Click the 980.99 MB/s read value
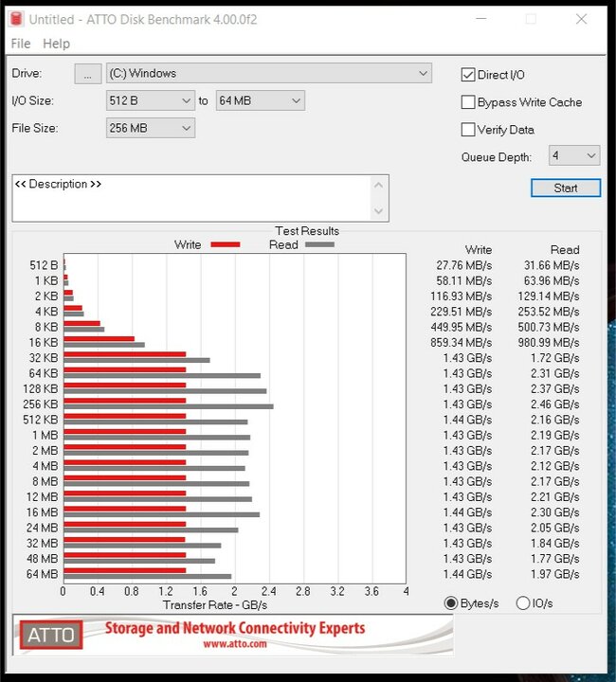The height and width of the screenshot is (682, 616). click(x=549, y=343)
